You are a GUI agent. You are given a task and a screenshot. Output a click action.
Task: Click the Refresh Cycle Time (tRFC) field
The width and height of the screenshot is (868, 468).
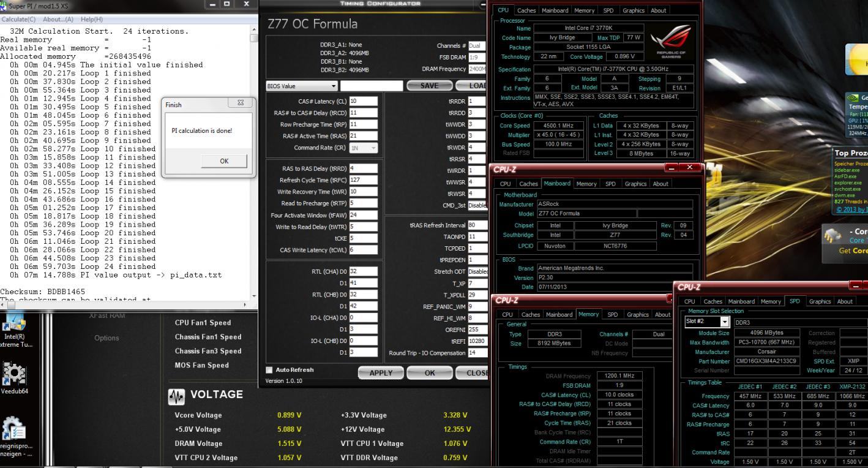click(x=364, y=180)
